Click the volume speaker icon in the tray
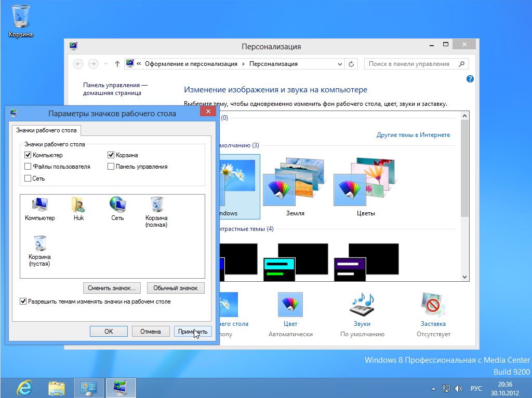The width and height of the screenshot is (532, 398). click(x=459, y=389)
